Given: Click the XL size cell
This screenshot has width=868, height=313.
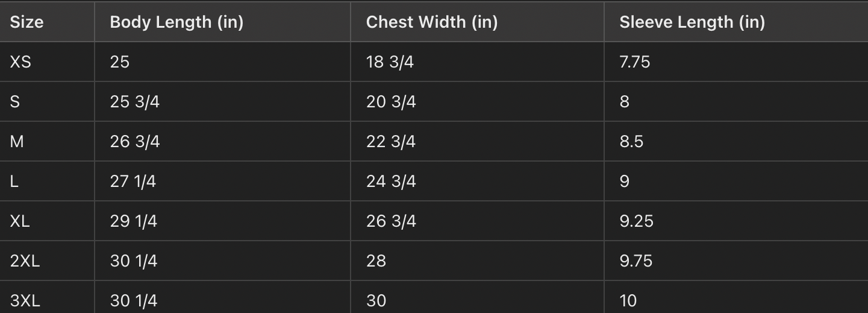Looking at the screenshot, I should (x=20, y=221).
